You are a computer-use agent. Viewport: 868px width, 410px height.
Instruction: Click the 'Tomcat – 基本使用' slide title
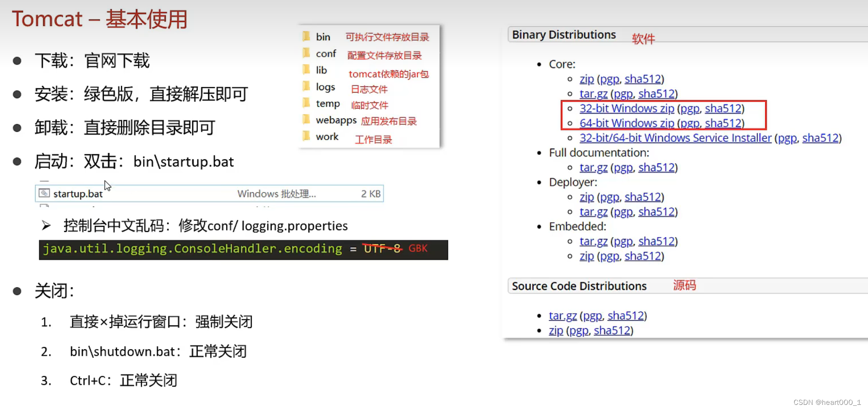tap(99, 19)
